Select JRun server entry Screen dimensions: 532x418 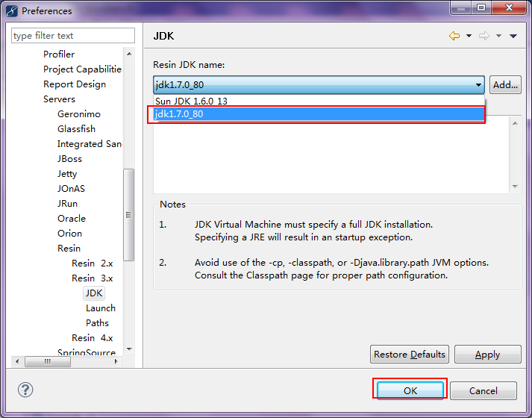67,204
